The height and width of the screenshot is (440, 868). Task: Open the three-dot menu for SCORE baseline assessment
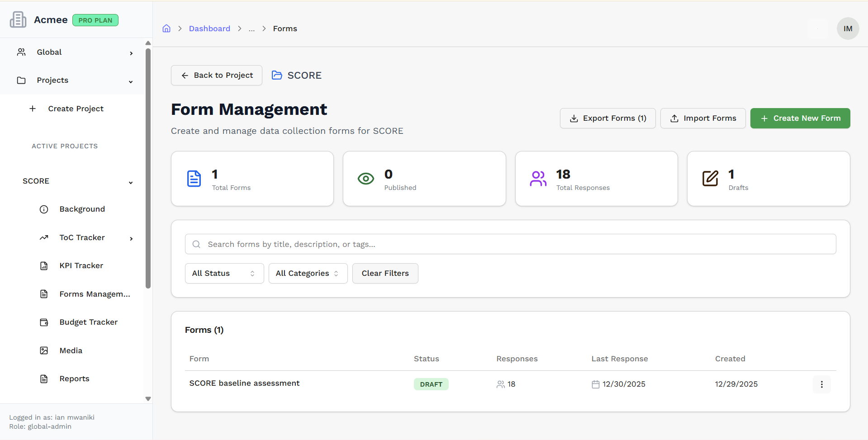[822, 384]
